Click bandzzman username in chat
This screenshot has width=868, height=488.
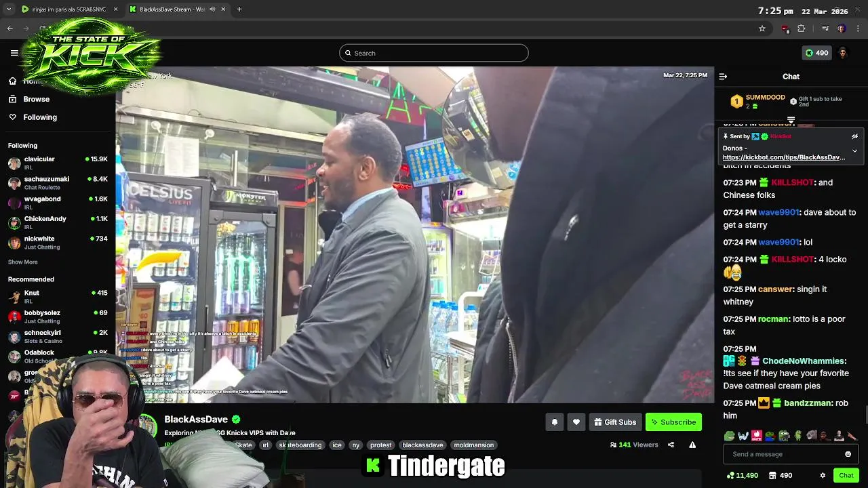pos(808,403)
